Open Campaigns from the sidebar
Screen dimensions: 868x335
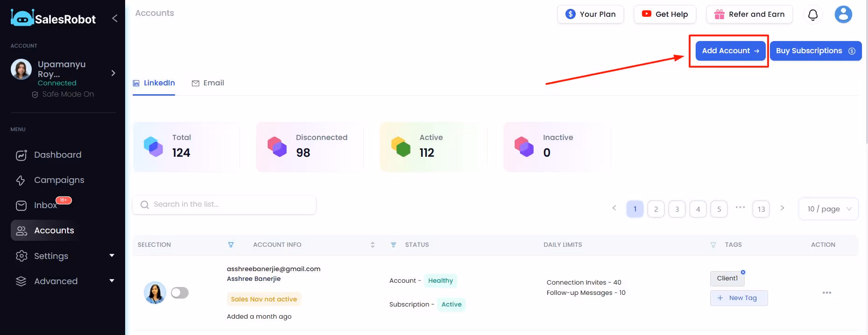[59, 180]
